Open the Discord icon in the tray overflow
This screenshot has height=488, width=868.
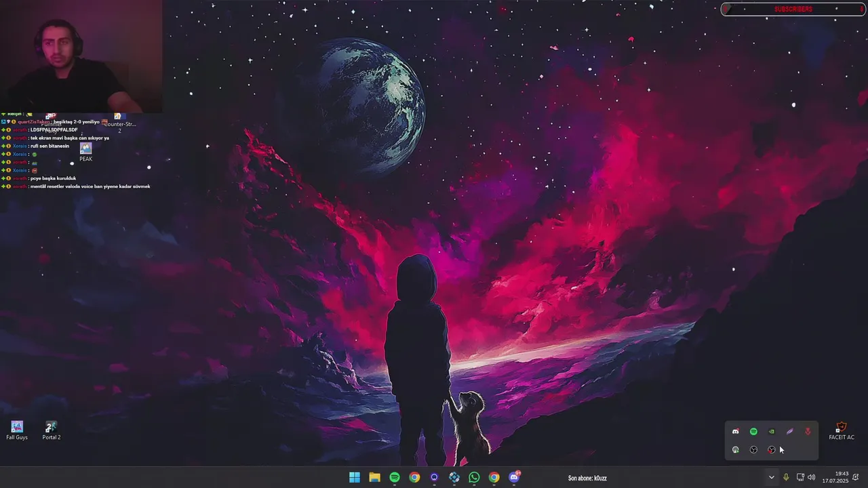point(736,432)
